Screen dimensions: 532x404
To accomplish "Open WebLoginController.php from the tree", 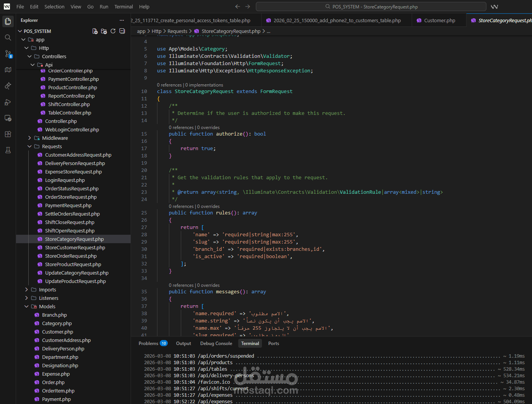I will (x=72, y=129).
